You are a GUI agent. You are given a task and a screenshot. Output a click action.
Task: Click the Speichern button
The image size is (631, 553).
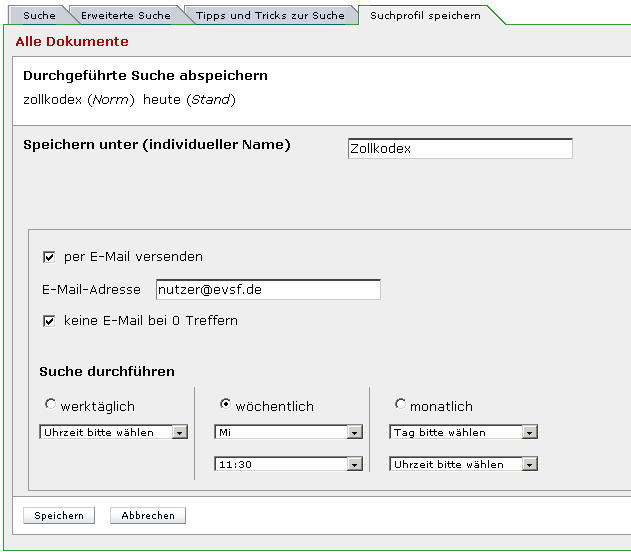tap(59, 516)
